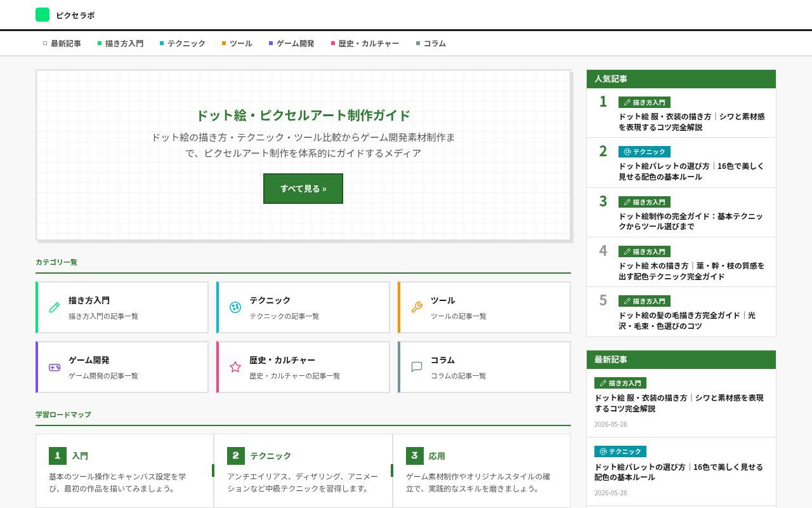Click the コラムの記事一覧 subtitle
Viewport: 812px width, 508px height.
point(459,376)
